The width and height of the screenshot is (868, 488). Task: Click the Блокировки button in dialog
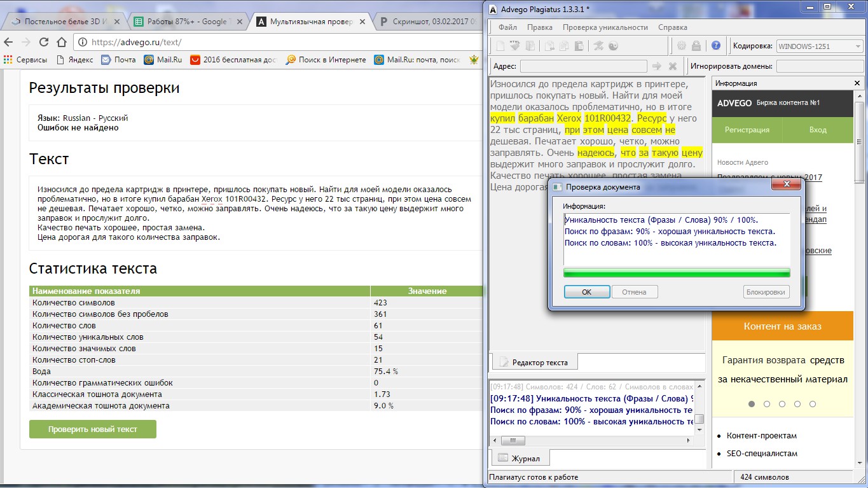pos(767,292)
